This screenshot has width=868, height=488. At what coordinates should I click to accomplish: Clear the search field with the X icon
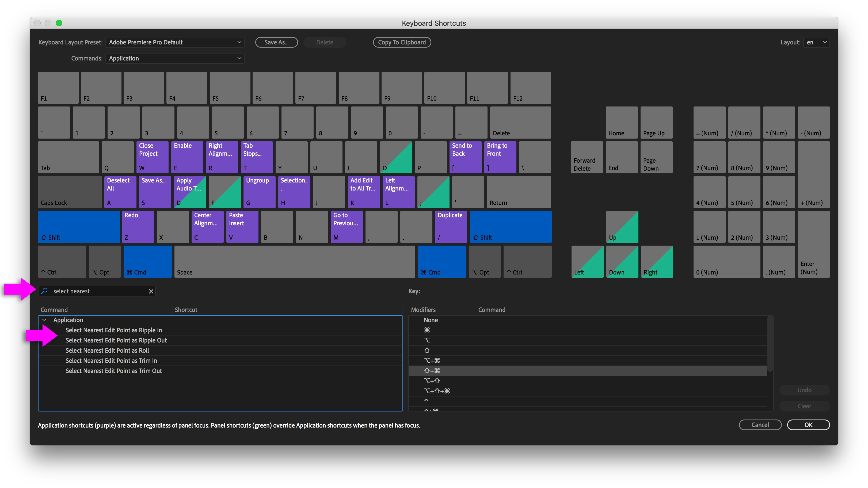pyautogui.click(x=151, y=291)
